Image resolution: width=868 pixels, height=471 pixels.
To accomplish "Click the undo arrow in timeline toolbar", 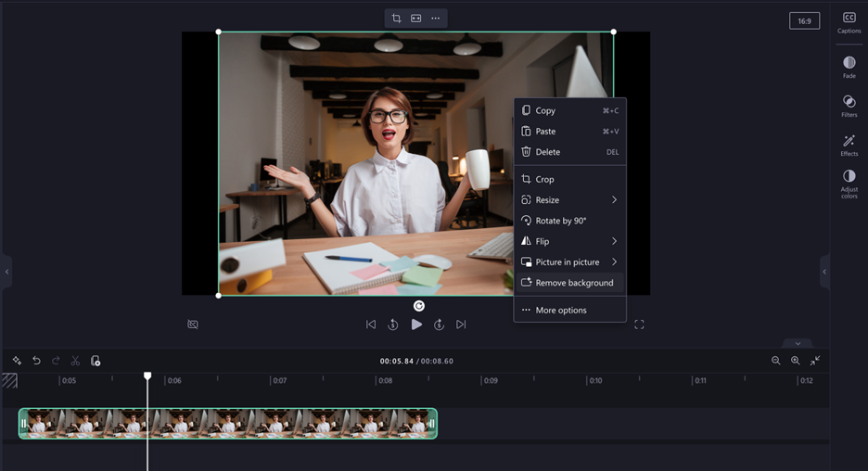I will coord(36,361).
